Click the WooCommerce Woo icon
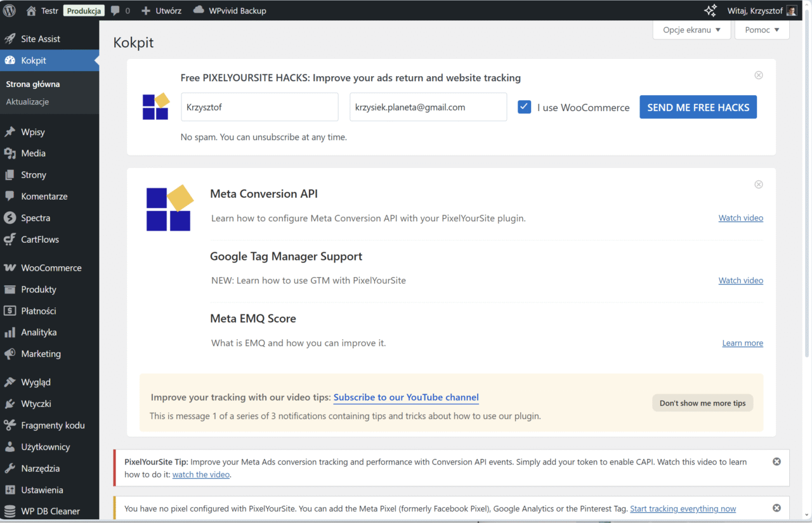Screen dimensions: 812x523 click(10, 268)
